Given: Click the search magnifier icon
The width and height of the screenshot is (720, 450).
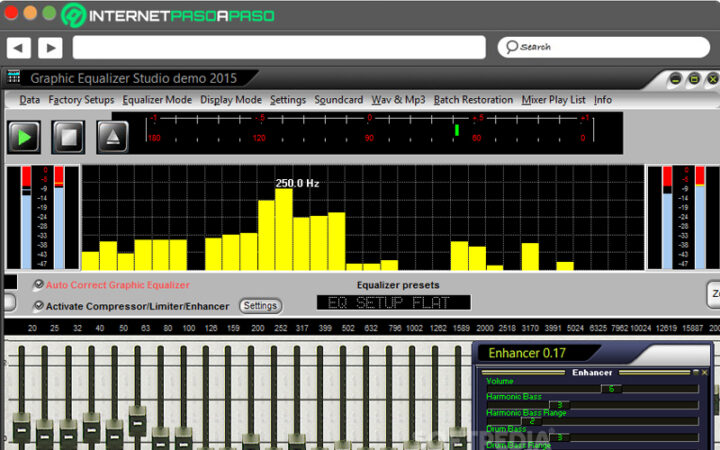Looking at the screenshot, I should pos(510,47).
